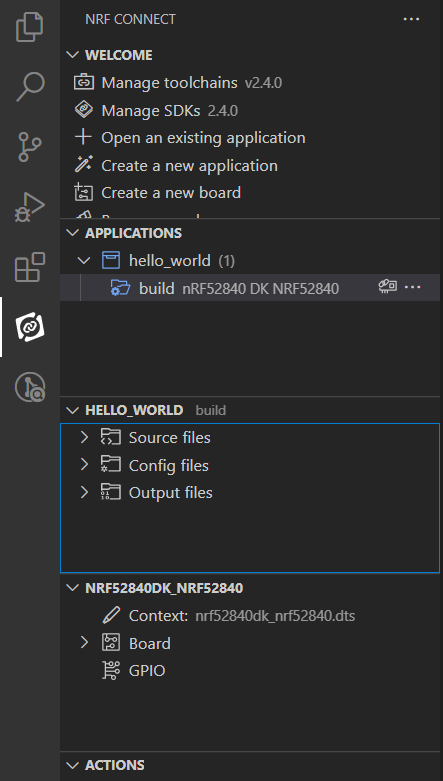Click the Output files folder icon
443x781 pixels.
pyautogui.click(x=111, y=492)
